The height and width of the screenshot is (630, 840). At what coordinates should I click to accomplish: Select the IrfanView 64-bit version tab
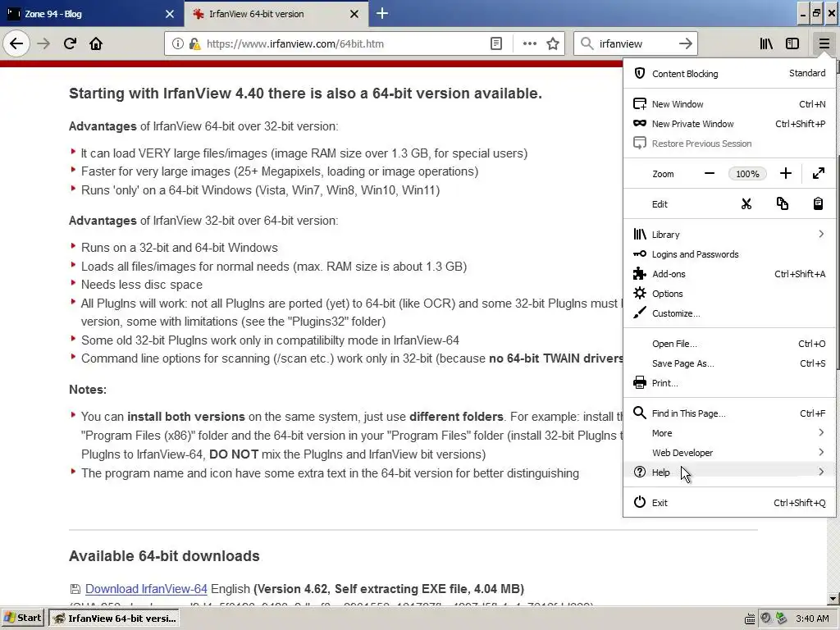pos(276,14)
